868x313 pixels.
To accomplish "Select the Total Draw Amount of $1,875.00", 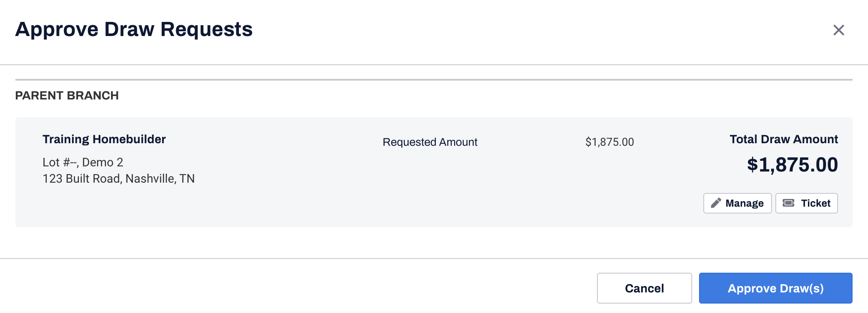I will tap(791, 164).
